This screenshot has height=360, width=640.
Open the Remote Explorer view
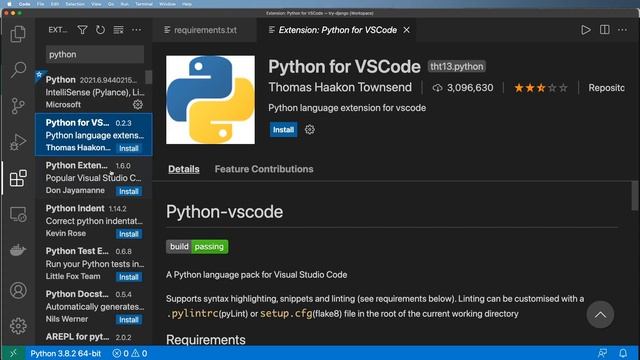[18, 214]
